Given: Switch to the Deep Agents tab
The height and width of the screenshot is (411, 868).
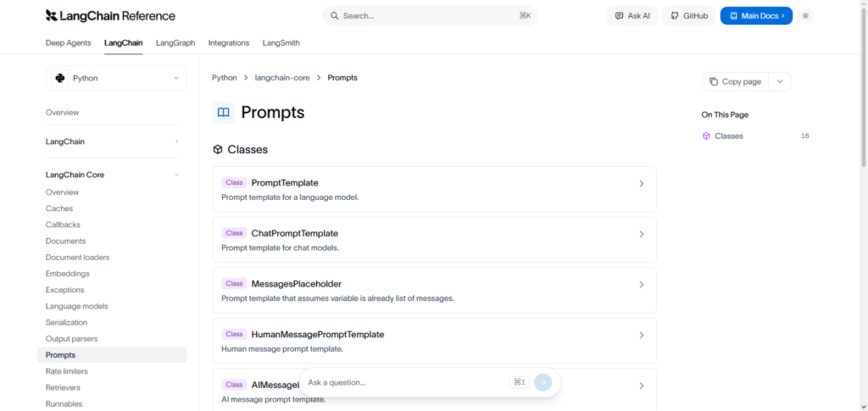Looking at the screenshot, I should pos(68,42).
